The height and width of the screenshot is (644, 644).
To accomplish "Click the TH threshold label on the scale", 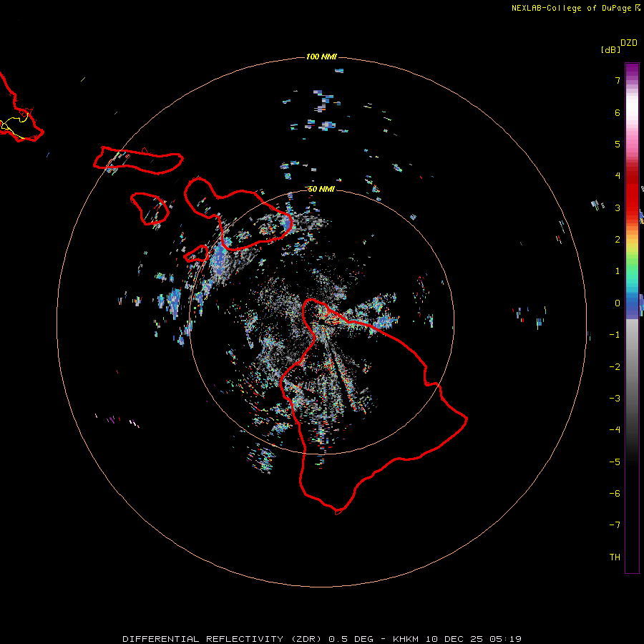I will [x=615, y=557].
